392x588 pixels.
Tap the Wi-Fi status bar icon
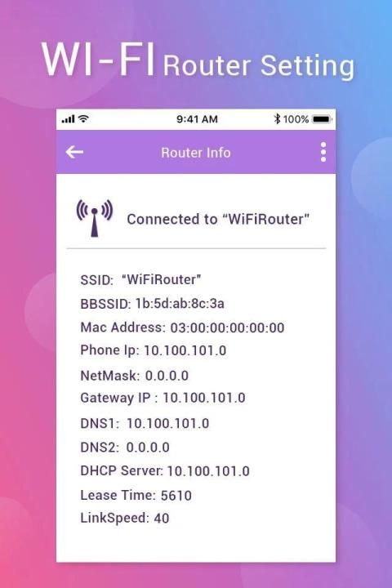click(x=83, y=119)
